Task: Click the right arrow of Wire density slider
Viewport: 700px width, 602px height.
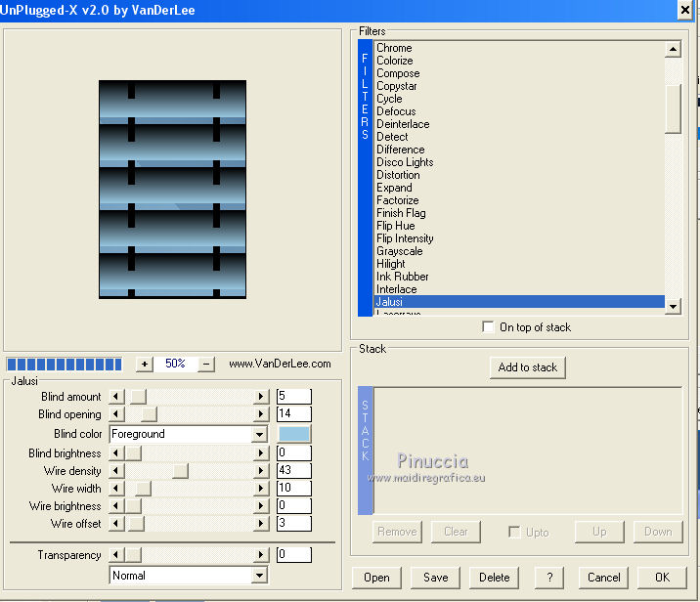Action: (x=261, y=470)
